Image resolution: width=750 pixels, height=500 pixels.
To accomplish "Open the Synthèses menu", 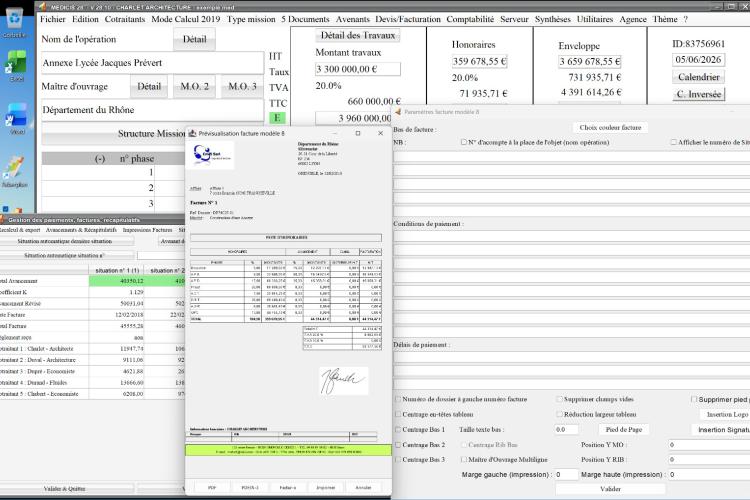I will coord(552,20).
